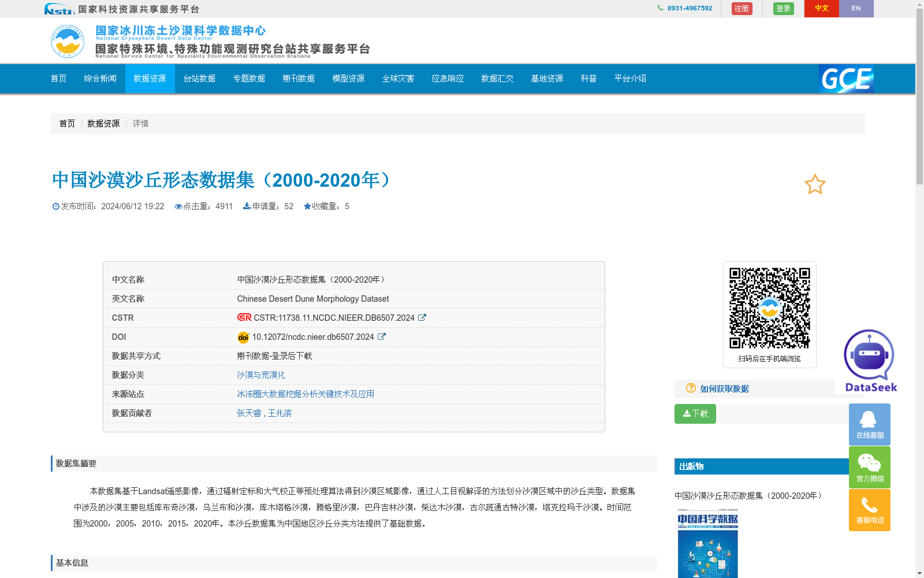Click the 收藏量 5 count
Viewport: 924px width, 578px height.
[x=326, y=206]
